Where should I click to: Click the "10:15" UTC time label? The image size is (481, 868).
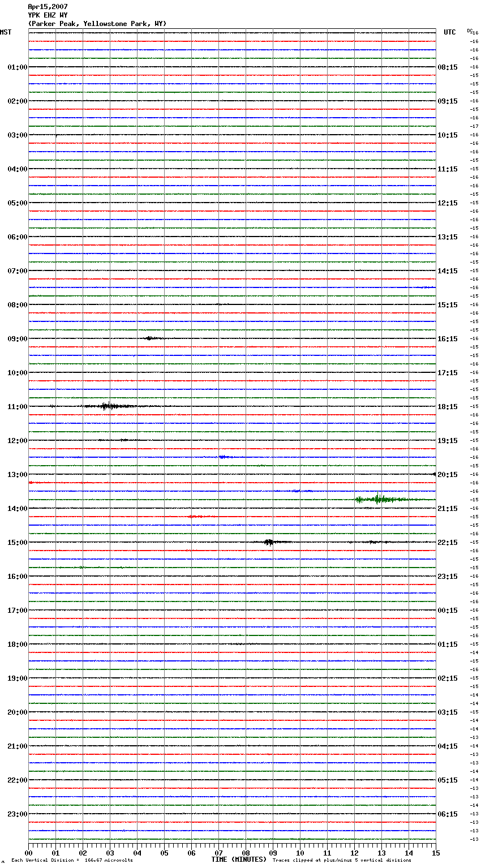coord(448,135)
